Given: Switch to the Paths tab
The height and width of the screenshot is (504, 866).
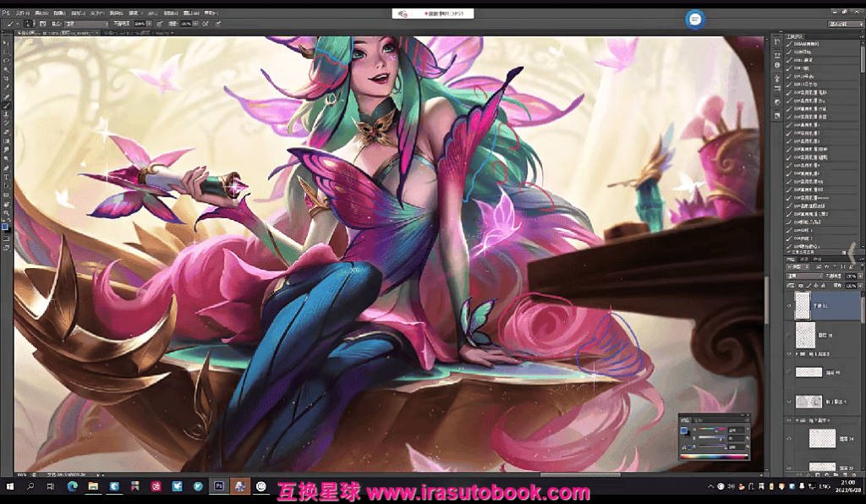Looking at the screenshot, I should (818, 259).
